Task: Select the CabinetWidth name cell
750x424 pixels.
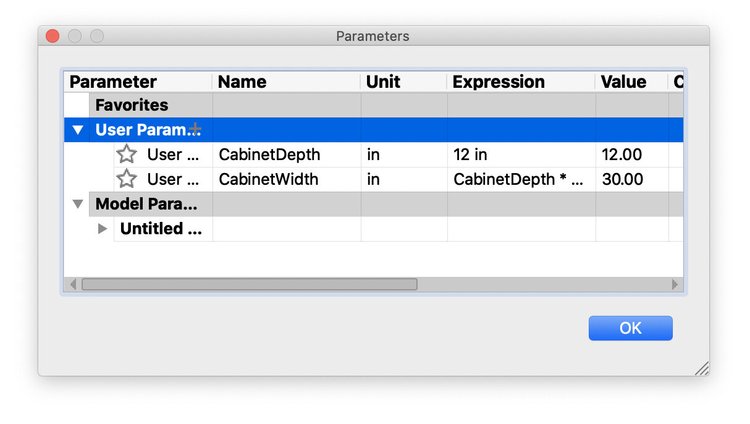Action: (x=287, y=179)
